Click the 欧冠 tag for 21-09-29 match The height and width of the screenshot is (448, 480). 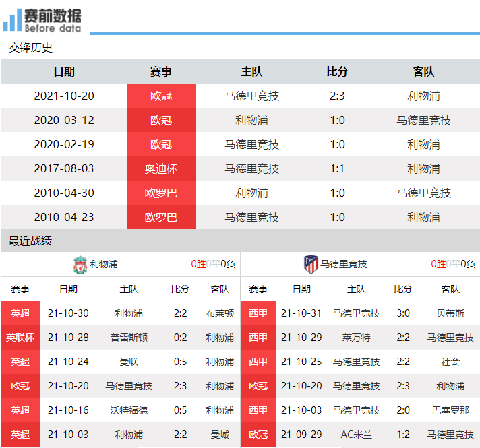258,435
